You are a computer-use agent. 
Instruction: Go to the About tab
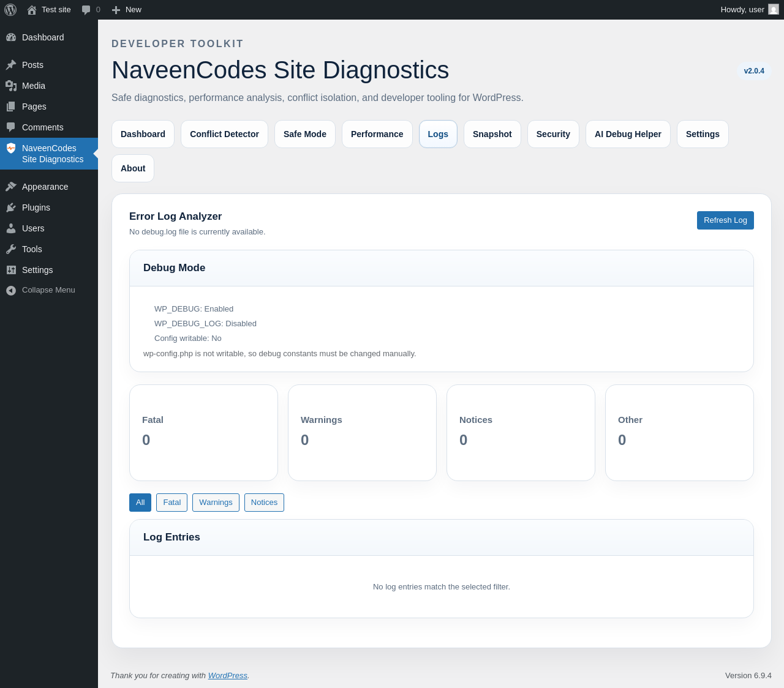(133, 168)
